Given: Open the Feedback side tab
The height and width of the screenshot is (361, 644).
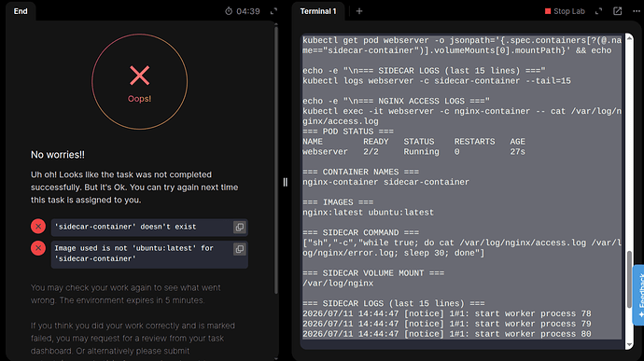Looking at the screenshot, I should click(638, 295).
